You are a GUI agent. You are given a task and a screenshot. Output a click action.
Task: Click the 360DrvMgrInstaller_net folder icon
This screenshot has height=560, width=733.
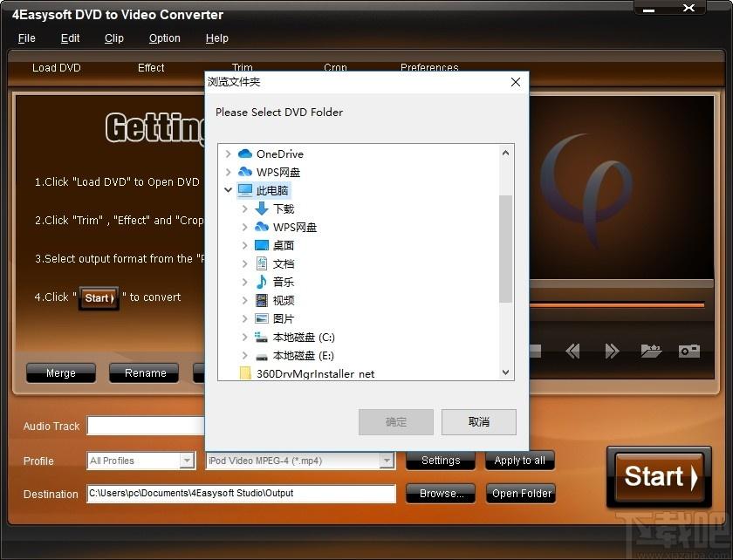point(245,373)
